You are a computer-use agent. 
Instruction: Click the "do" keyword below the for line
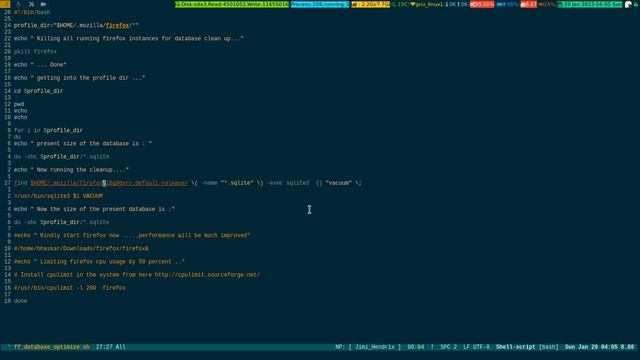pos(17,137)
